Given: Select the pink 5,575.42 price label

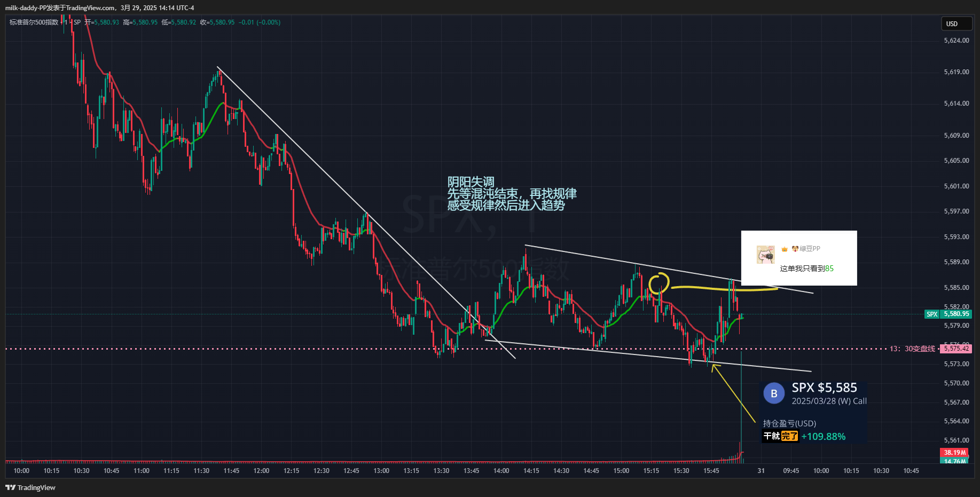Looking at the screenshot, I should [x=955, y=349].
